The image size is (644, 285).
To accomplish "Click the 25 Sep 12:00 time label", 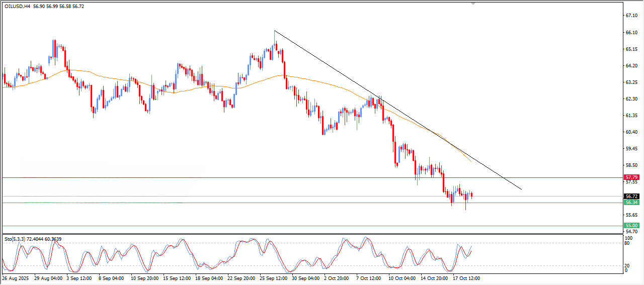I will (x=273, y=278).
